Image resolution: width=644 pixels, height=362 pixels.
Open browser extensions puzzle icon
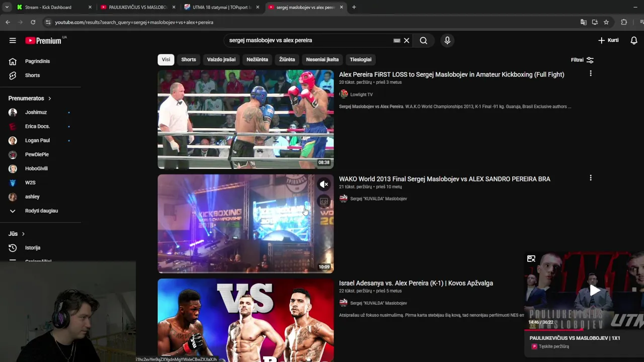[x=624, y=22]
